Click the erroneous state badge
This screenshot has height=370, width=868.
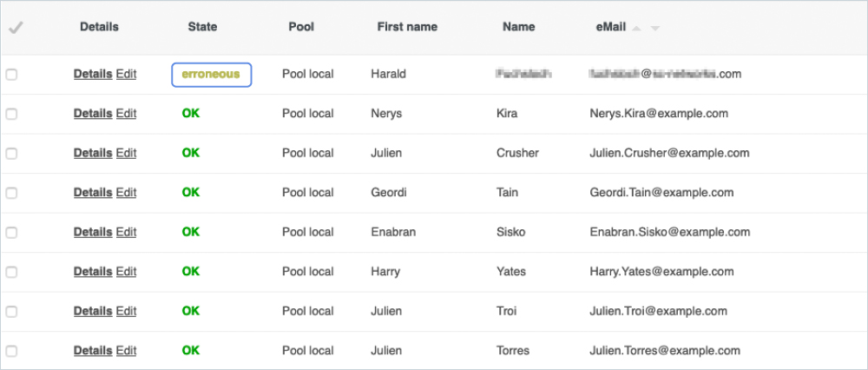(211, 75)
